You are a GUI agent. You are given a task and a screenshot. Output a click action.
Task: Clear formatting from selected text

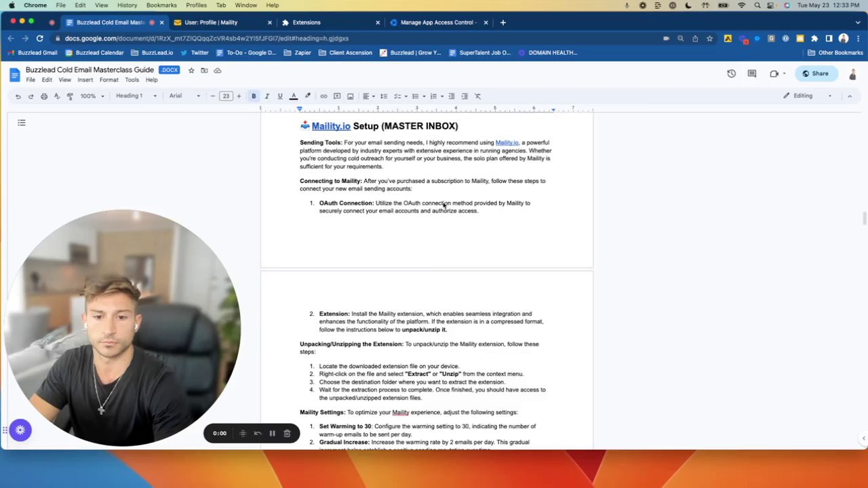[477, 96]
